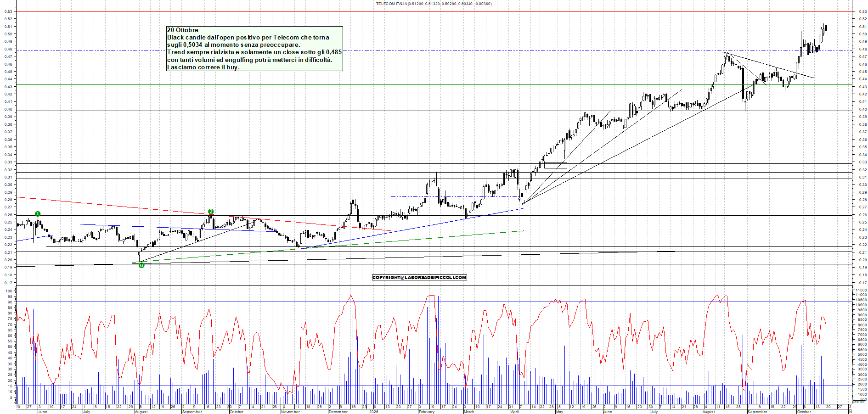Screen dimensions: 868x414
Task: Click the TELECOM ITALIA chart title
Action: (x=433, y=4)
